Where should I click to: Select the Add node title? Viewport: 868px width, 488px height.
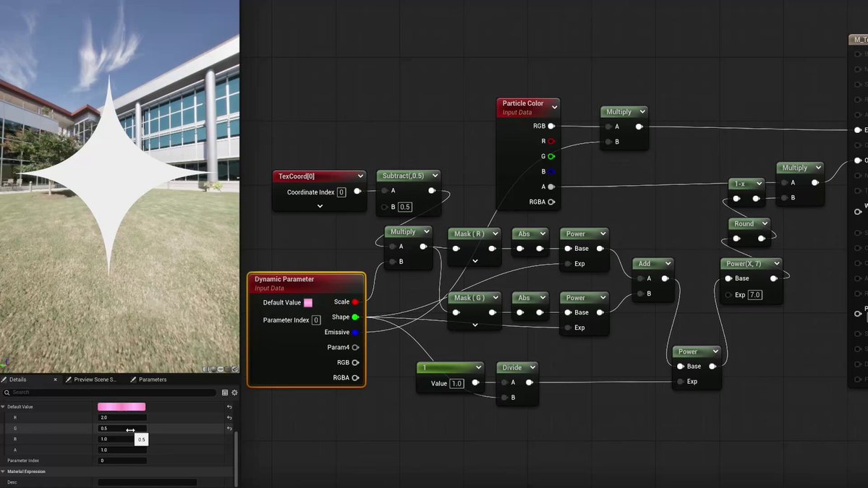pos(644,264)
